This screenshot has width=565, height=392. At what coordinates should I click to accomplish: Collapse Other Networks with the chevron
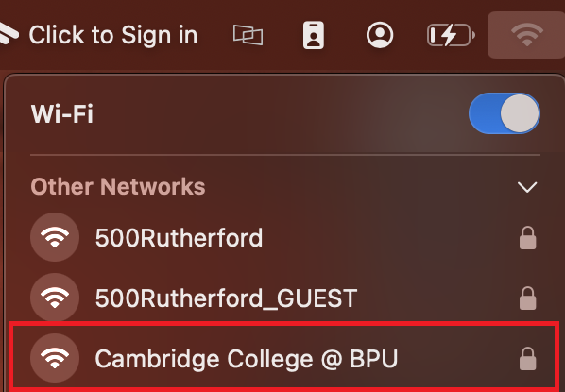click(x=527, y=187)
